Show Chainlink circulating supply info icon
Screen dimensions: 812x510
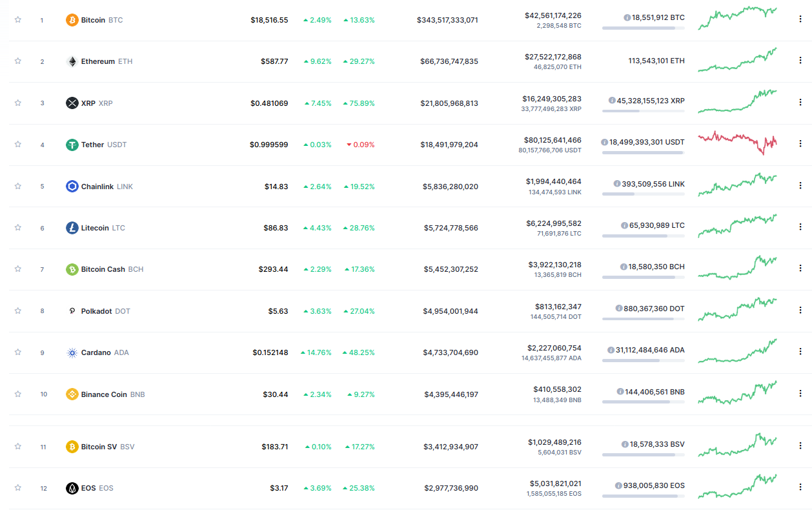pyautogui.click(x=616, y=184)
